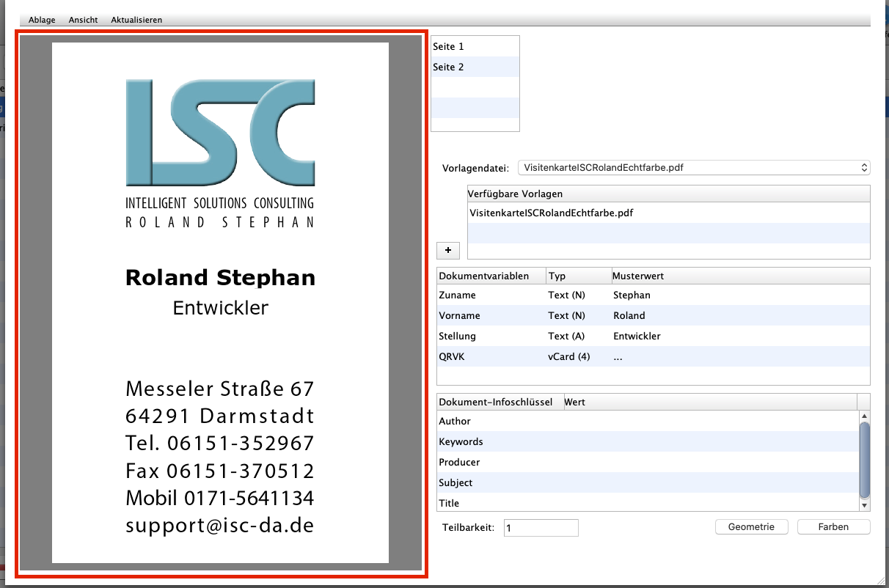Select VisitenkarteISCRolandEchtfarbe.pdf in Verfügbare Vorlagen
The width and height of the screenshot is (889, 588).
coord(668,213)
